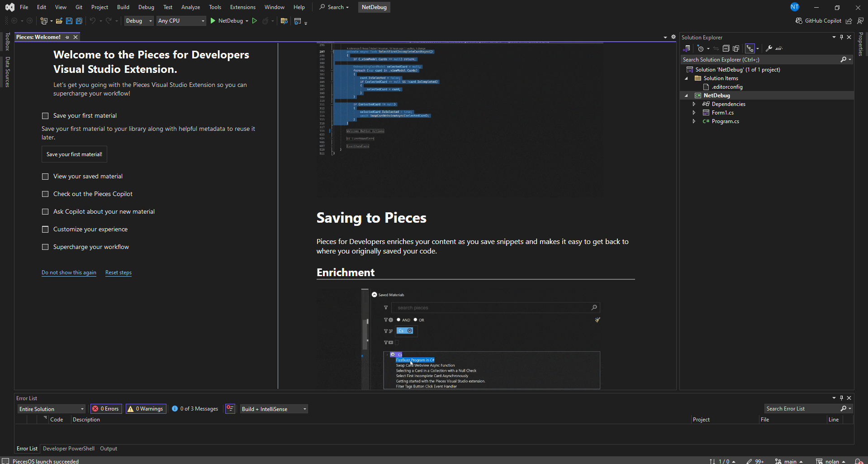The image size is (868, 464).
Task: Select .editorconfig in Solution Explorer
Action: coord(727,87)
